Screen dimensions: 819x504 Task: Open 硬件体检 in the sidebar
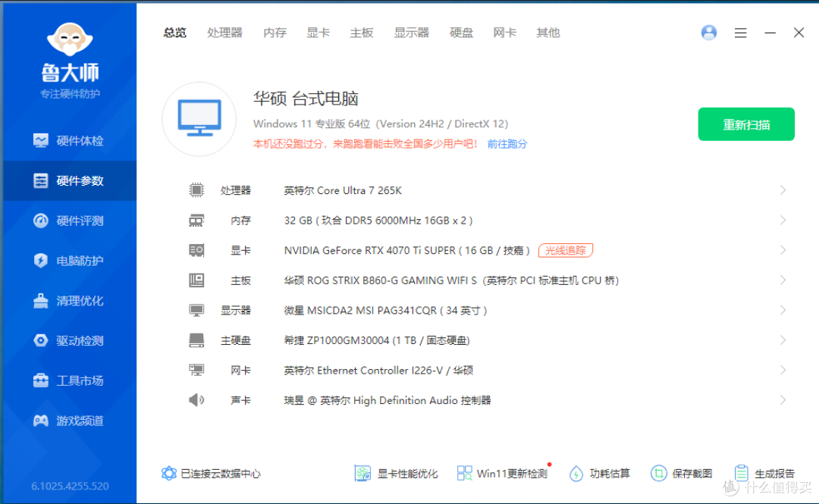pyautogui.click(x=69, y=140)
